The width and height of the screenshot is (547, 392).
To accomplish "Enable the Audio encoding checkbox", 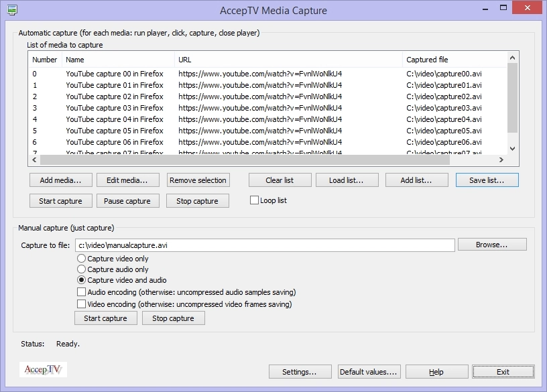I will click(x=82, y=292).
